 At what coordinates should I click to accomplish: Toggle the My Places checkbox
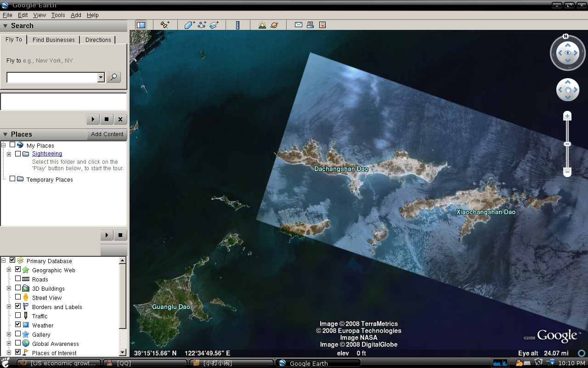tap(12, 145)
